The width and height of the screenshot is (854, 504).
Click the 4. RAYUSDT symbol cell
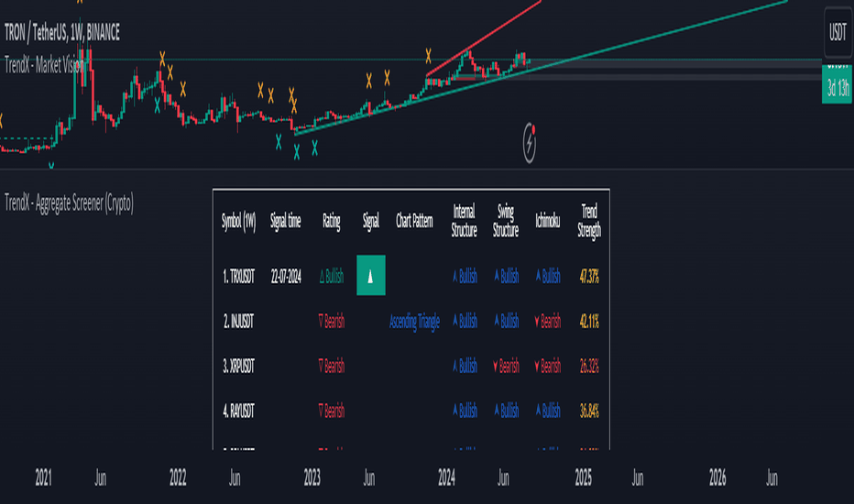238,411
